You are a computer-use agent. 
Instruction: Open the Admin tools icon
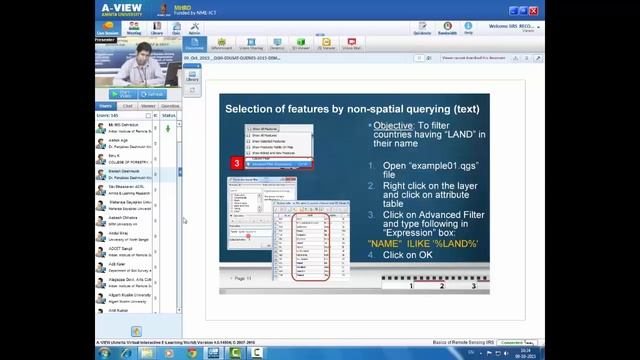194,28
